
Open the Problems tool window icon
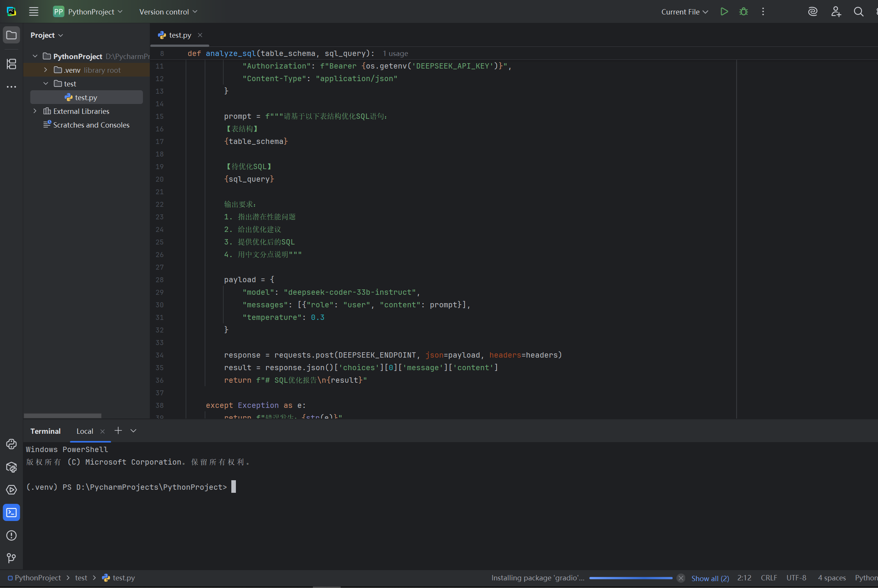click(11, 535)
